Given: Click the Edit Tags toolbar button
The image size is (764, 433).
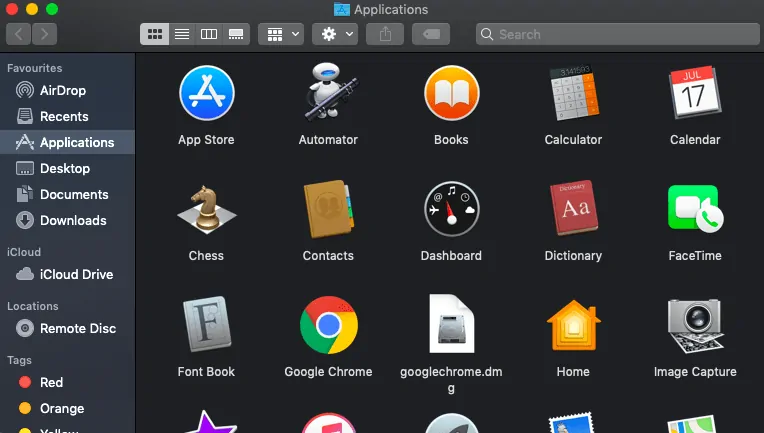Looking at the screenshot, I should point(431,34).
